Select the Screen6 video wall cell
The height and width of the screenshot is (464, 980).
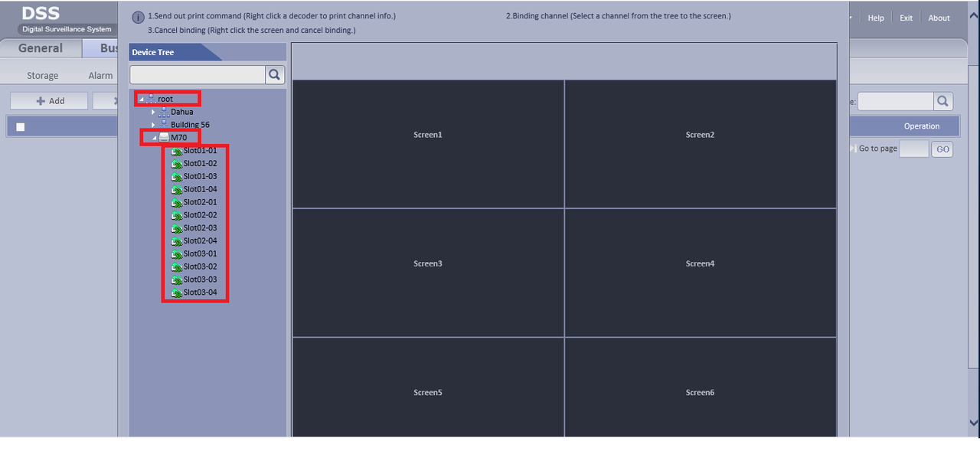pos(701,387)
